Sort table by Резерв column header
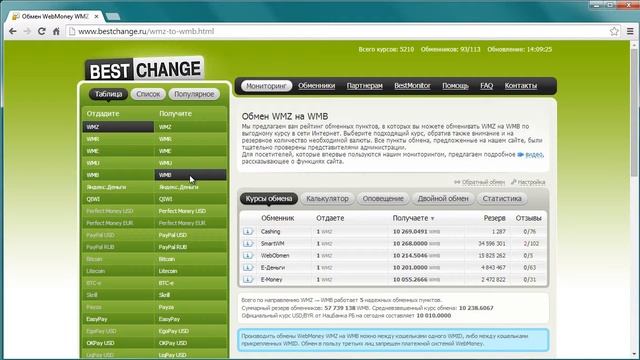Image resolution: width=640 pixels, height=360 pixels. point(494,218)
